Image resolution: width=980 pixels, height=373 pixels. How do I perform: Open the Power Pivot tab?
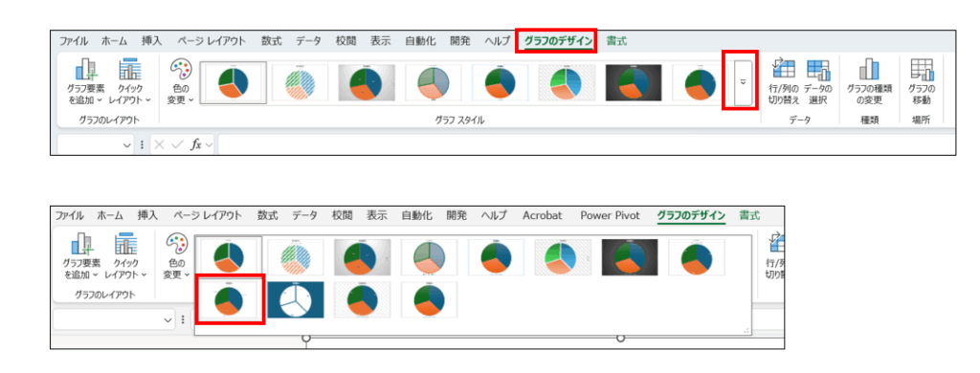point(610,215)
